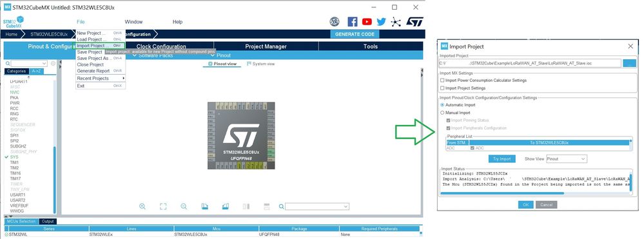The height and width of the screenshot is (239, 644).
Task: Click the split rows layout icon
Action: point(266,207)
